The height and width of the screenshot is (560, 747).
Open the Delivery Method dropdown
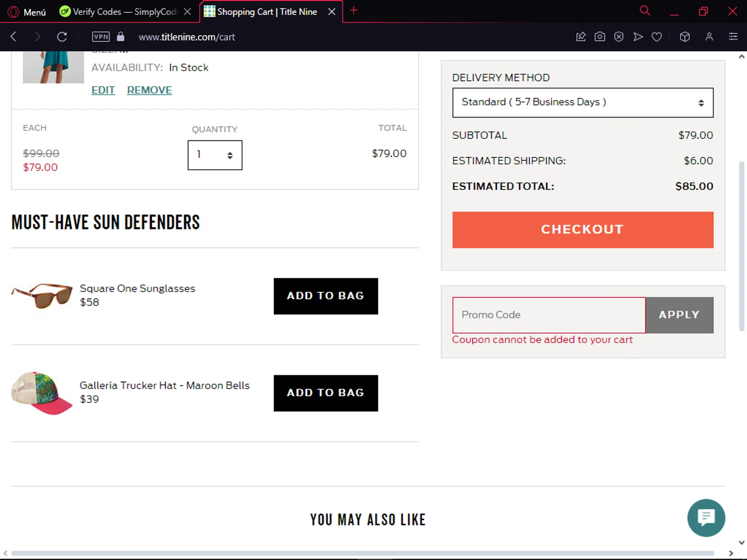click(583, 103)
